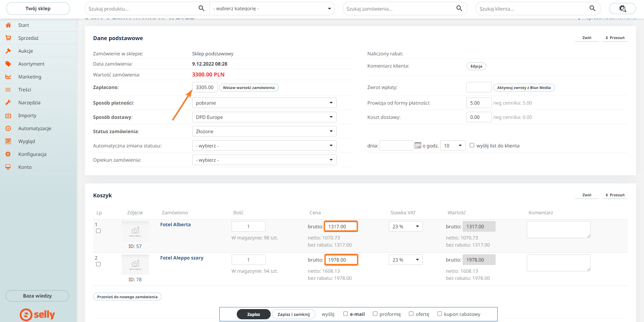The image size is (644, 322).
Task: Expand the Status zamówienia dropdown
Action: click(x=264, y=131)
